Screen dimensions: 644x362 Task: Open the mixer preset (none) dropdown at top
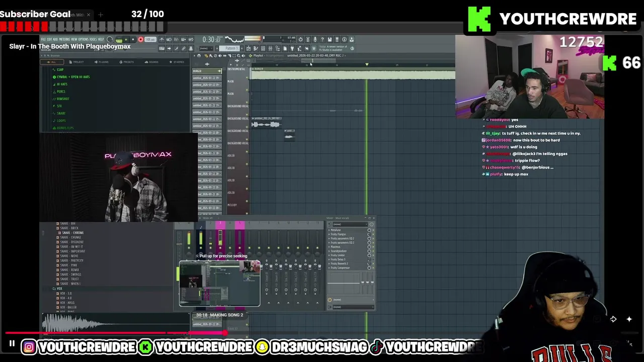350,224
